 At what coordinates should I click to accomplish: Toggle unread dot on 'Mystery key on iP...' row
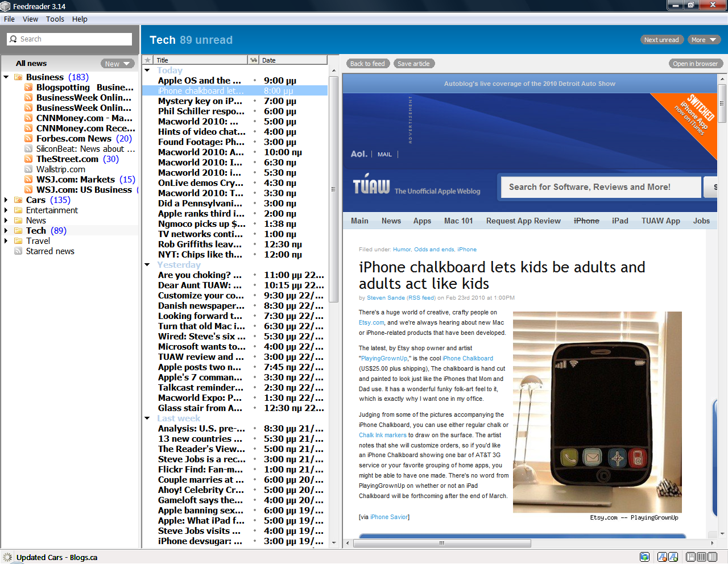[x=254, y=101]
